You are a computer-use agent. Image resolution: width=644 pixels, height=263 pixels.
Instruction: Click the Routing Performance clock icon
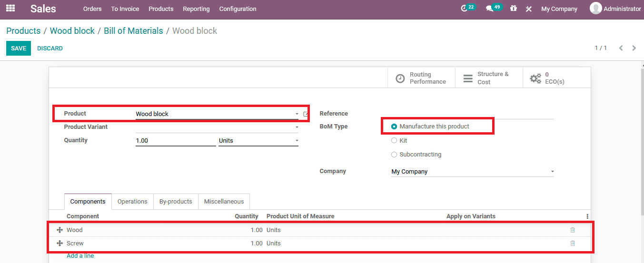401,78
